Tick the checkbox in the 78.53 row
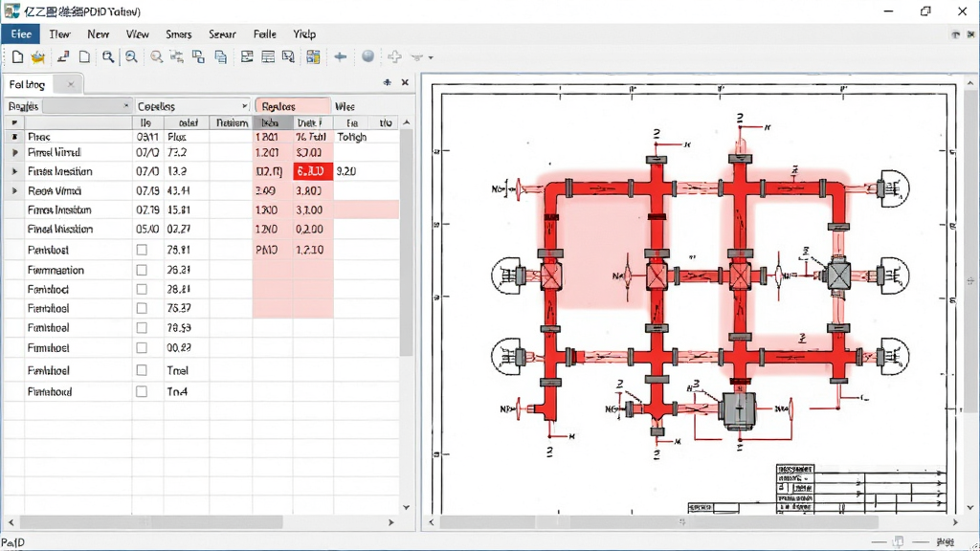The image size is (980, 551). 142,328
